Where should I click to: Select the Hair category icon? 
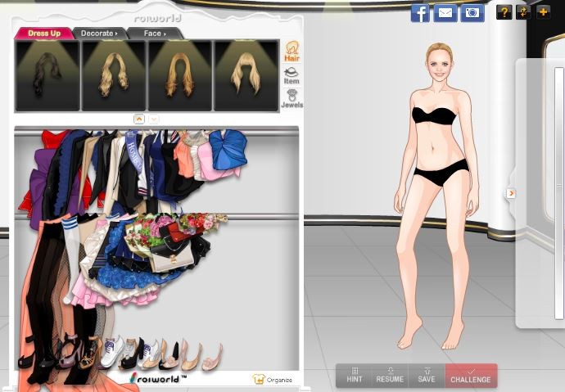[292, 52]
